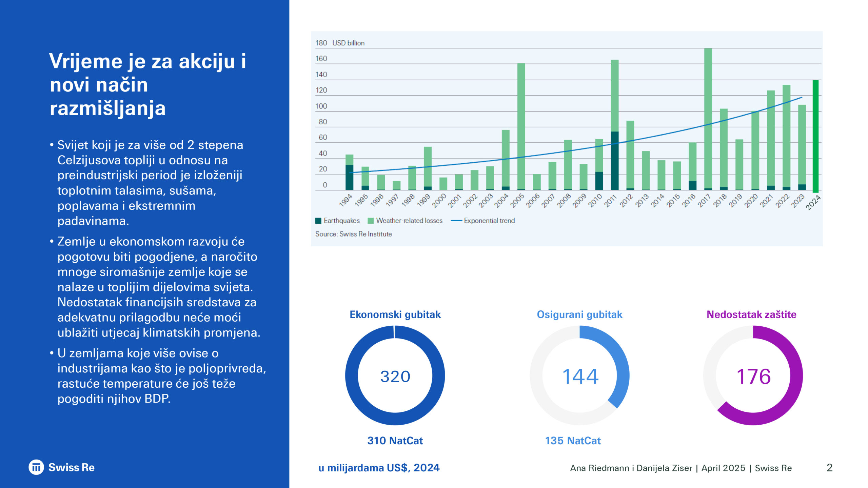868x488 pixels.
Task: Click the 'Source: Swiss Re Institute' text
Action: point(353,234)
